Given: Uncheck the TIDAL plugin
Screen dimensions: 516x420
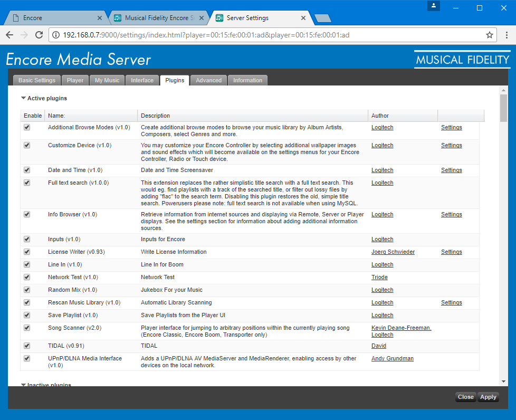Looking at the screenshot, I should (27, 346).
